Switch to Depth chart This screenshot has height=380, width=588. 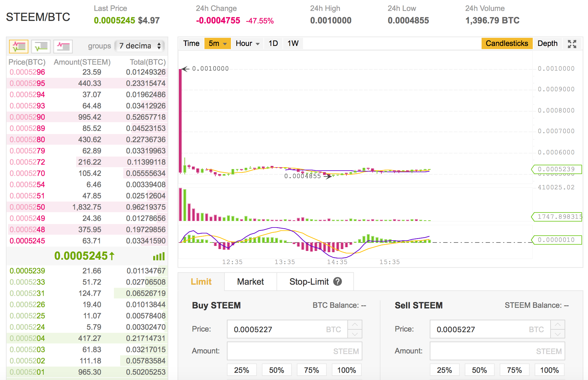(x=547, y=43)
